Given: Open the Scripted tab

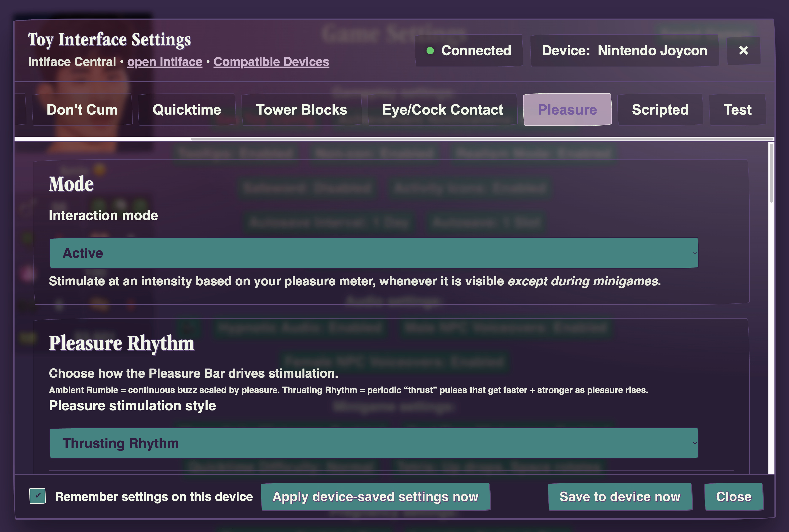Looking at the screenshot, I should (x=660, y=110).
